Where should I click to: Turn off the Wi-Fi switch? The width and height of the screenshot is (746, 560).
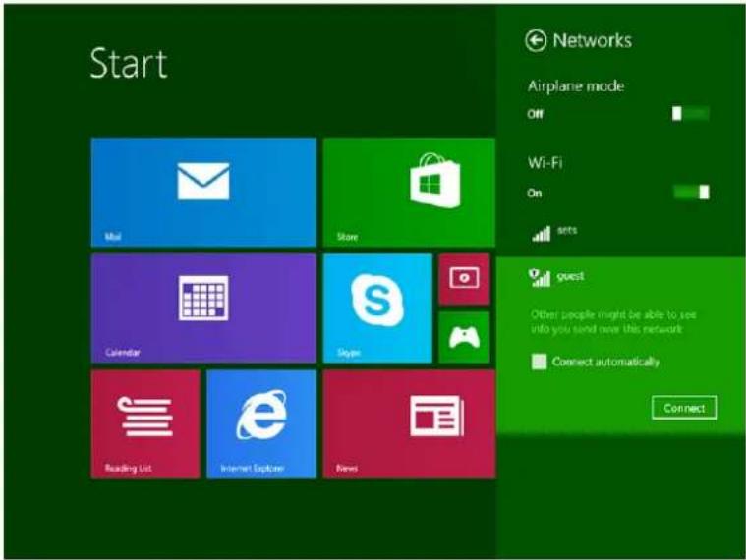pyautogui.click(x=691, y=192)
